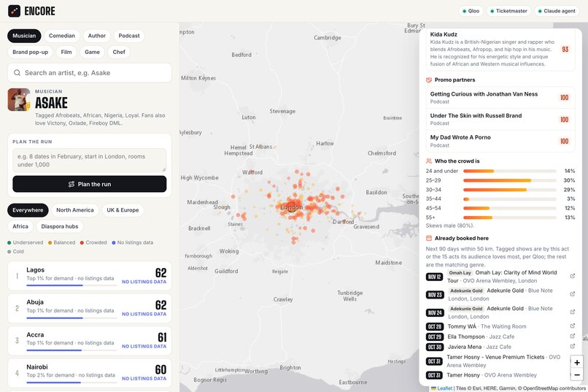The width and height of the screenshot is (588, 392).
Task: Click the No listings data legend label
Action: (x=135, y=242)
